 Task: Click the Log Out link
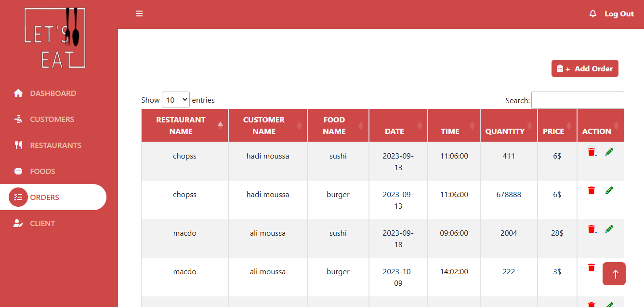619,14
